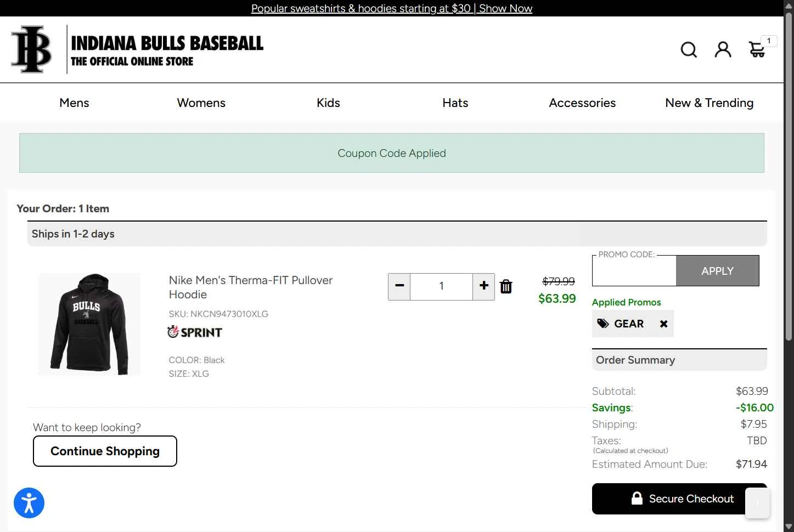Open the Kids menu
Screen dimensions: 794x532
coord(328,103)
